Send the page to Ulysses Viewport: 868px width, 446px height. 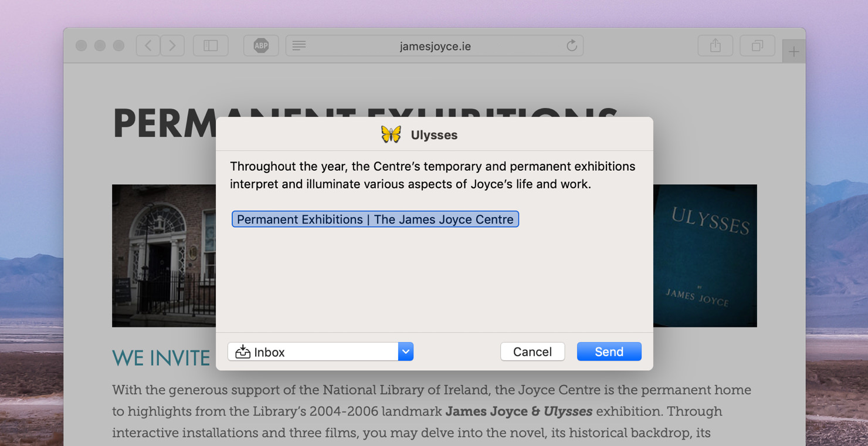point(609,352)
